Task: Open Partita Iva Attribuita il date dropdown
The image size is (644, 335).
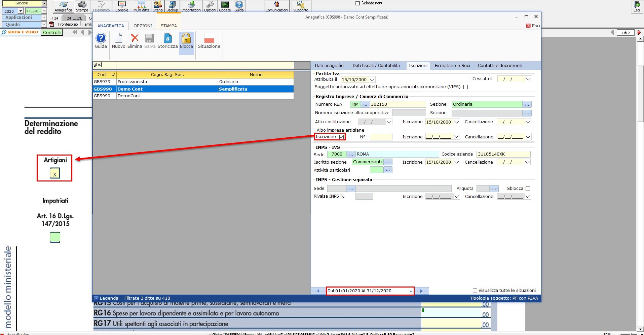Action: [372, 80]
